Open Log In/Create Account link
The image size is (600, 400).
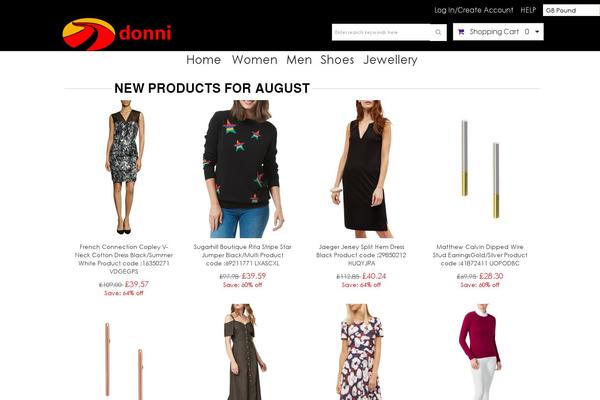(474, 10)
